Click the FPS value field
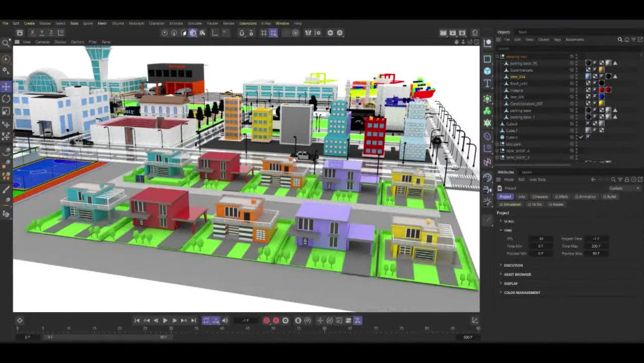The height and width of the screenshot is (363, 644). [540, 239]
